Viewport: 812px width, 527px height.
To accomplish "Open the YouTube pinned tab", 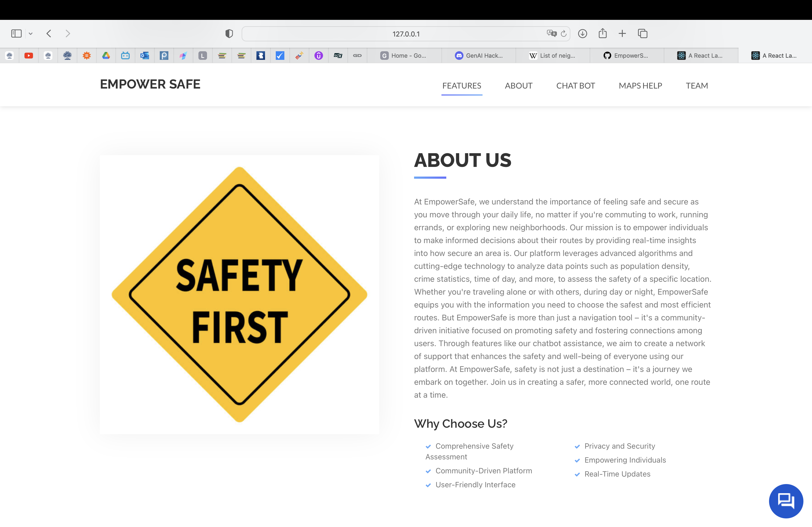I will click(x=29, y=56).
